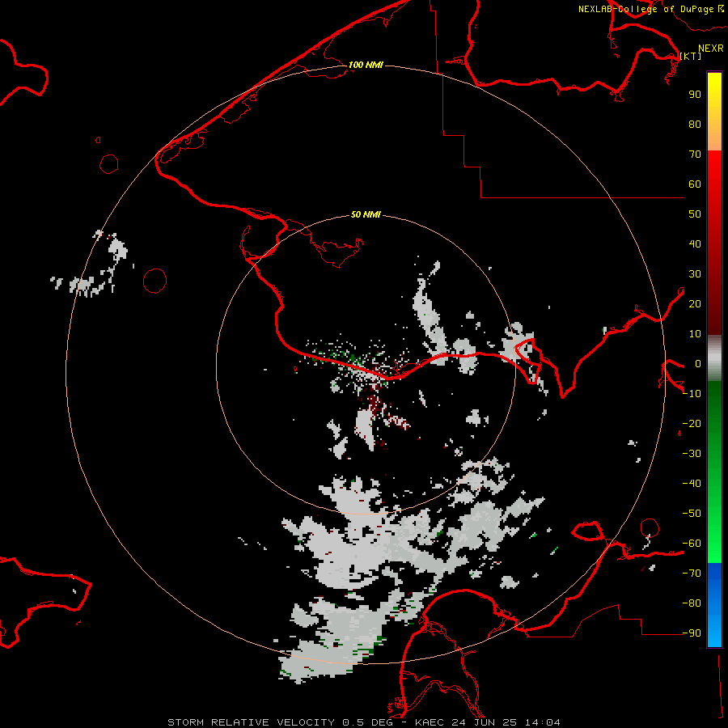Click the -90 value on the velocity scale

(x=692, y=633)
